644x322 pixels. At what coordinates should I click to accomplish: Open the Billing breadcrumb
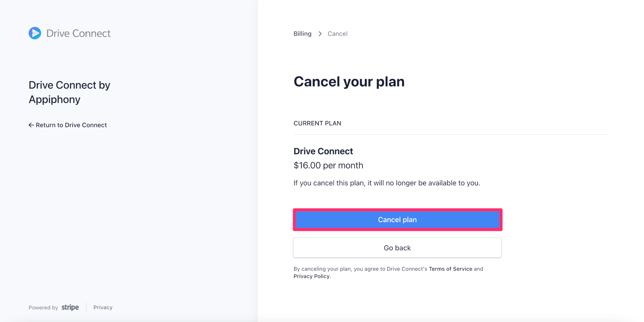point(303,34)
